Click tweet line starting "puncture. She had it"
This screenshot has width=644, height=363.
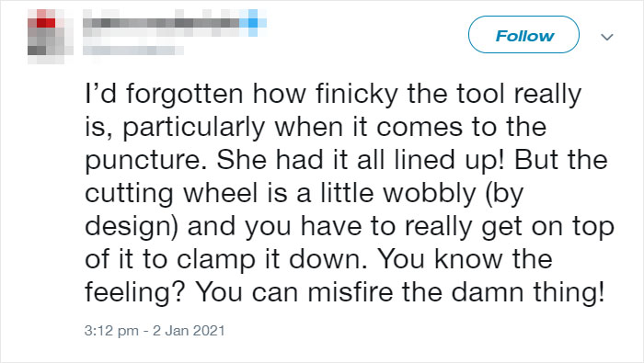[x=346, y=161]
